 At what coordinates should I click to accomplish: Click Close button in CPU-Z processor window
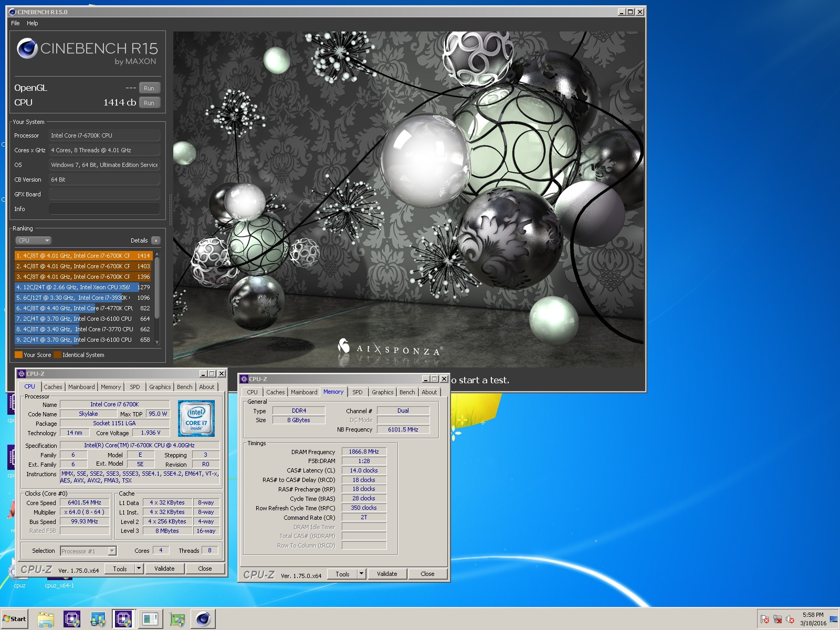[205, 569]
